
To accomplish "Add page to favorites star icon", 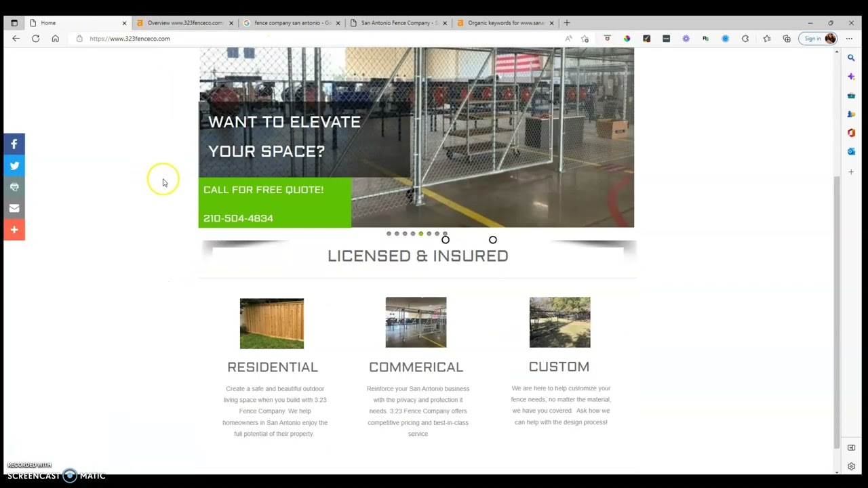I will pos(585,39).
